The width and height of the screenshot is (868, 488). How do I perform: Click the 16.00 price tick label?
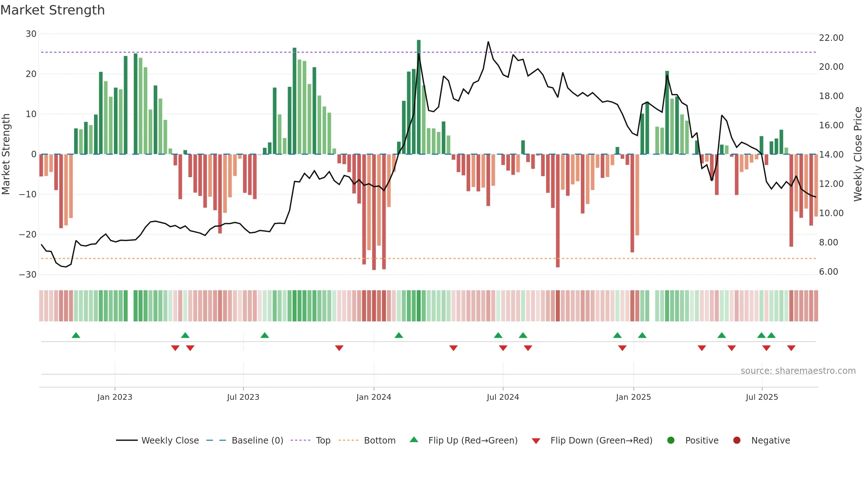pos(831,125)
